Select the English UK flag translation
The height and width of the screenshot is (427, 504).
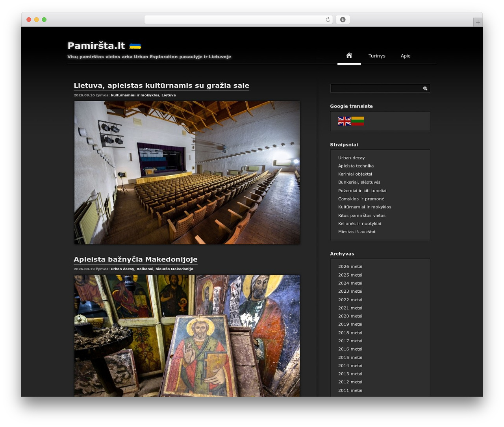pyautogui.click(x=344, y=121)
